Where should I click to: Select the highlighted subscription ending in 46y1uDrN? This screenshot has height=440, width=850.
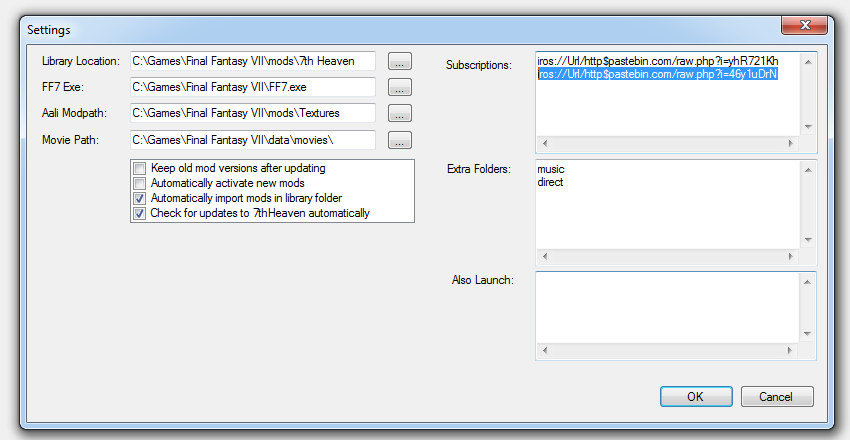click(x=658, y=74)
